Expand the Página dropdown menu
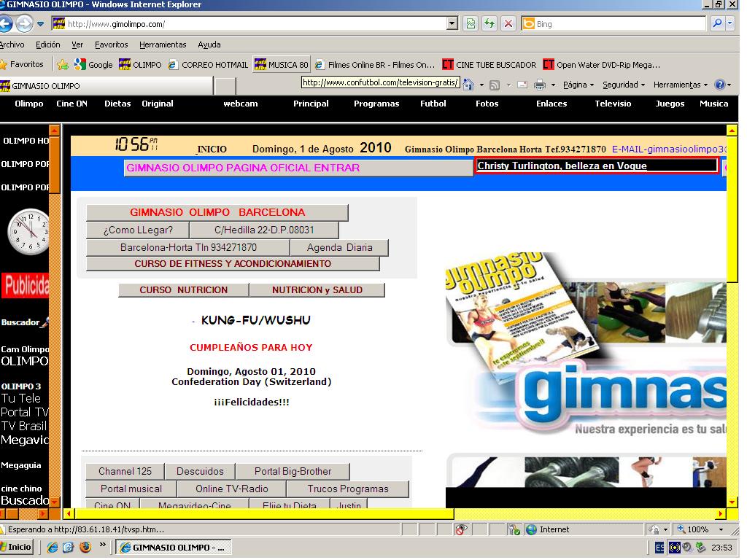Screen dimensions: 747x560 click(578, 85)
